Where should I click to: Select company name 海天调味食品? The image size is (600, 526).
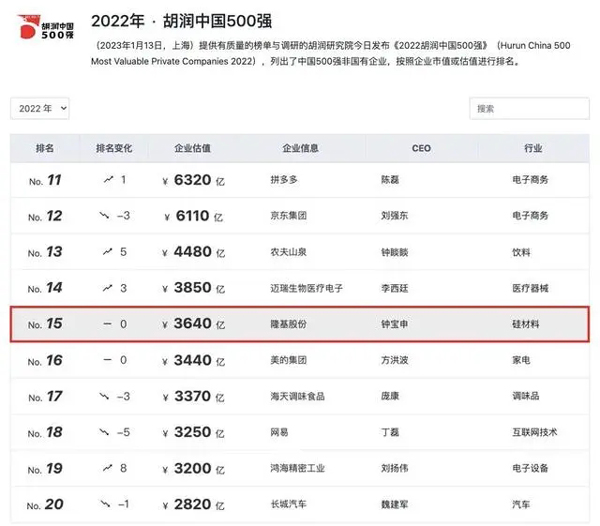coord(297,396)
